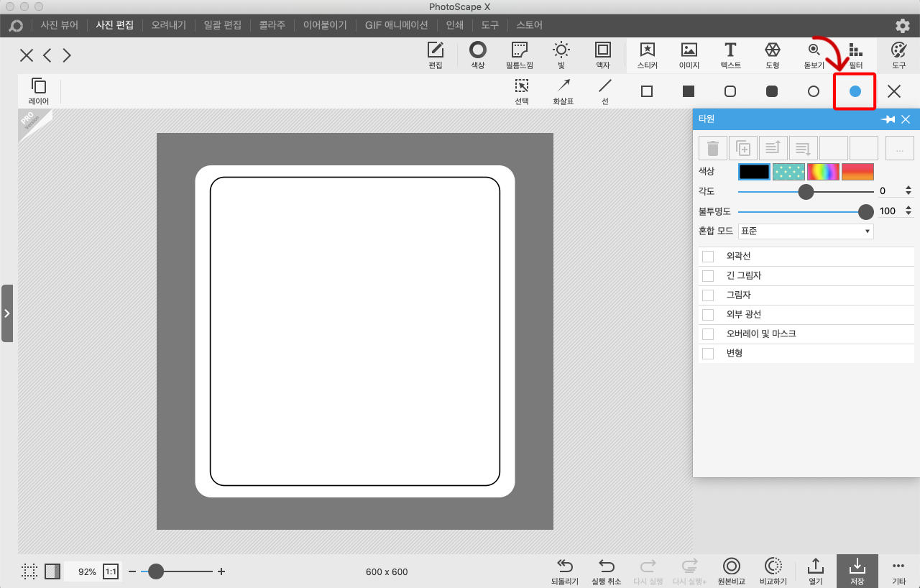Enable the 오버레이 및 마스크 checkbox
Viewport: 920px width, 588px height.
pos(708,334)
